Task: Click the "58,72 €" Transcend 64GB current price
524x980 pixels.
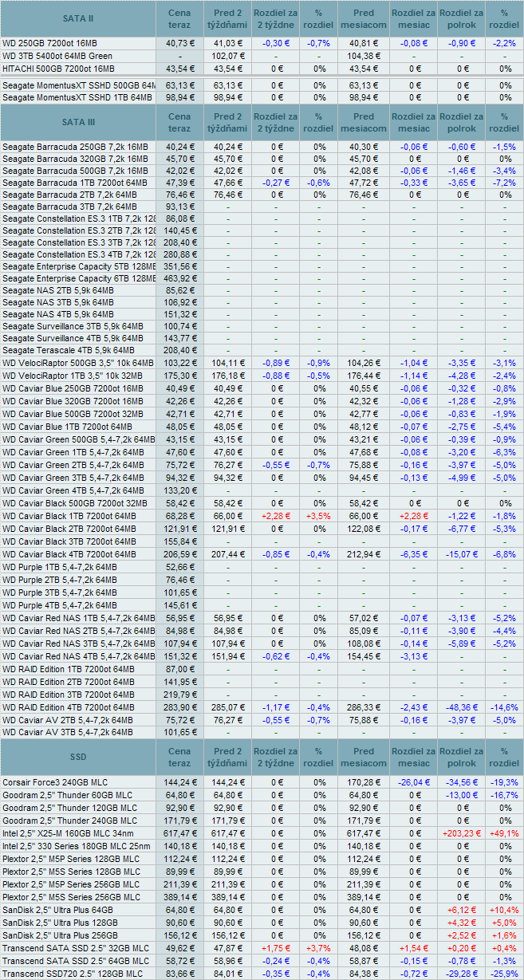Action: 180,961
